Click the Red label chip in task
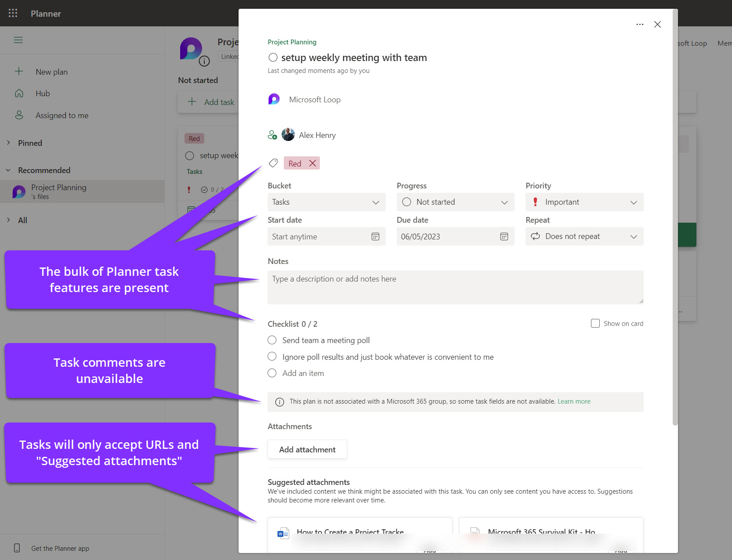Viewport: 732px width, 560px height. [x=294, y=163]
